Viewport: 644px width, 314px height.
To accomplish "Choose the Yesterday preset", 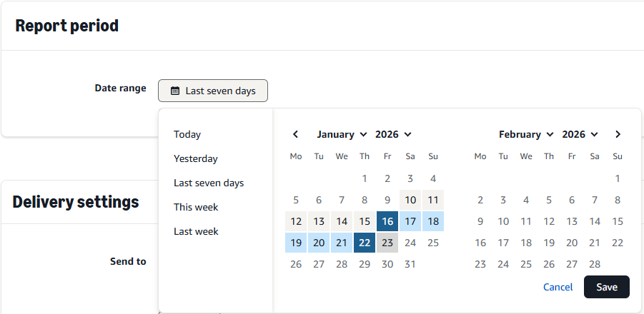I will pyautogui.click(x=196, y=158).
